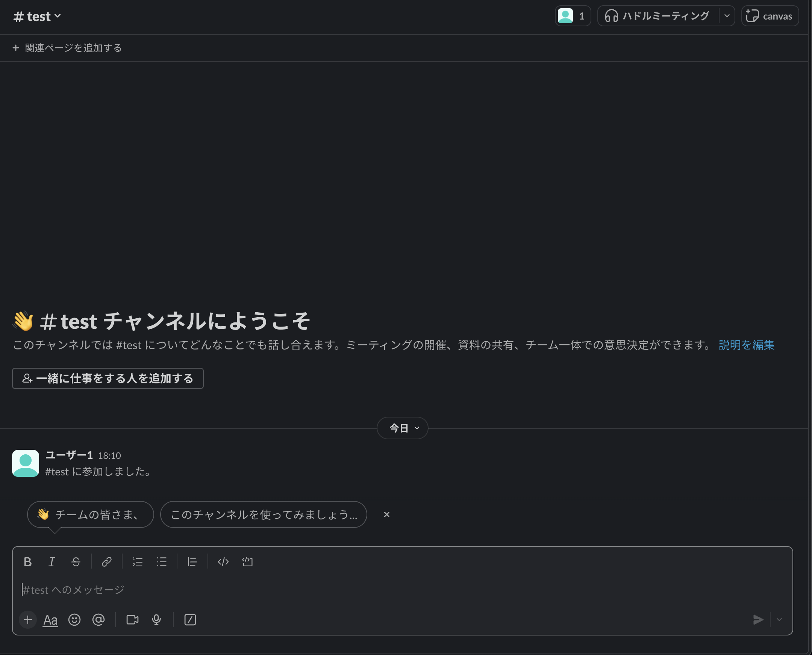Viewport: 812px width, 655px height.
Task: Mention someone with the @ icon
Action: [x=98, y=620]
